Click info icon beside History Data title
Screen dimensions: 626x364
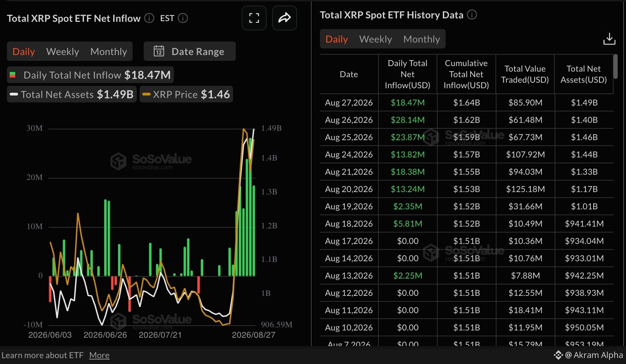tap(472, 15)
